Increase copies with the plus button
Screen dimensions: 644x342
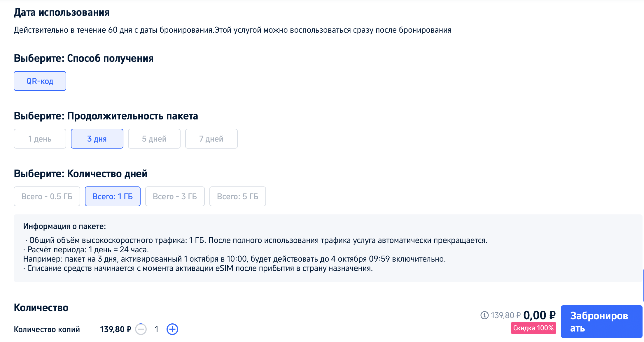tap(172, 329)
